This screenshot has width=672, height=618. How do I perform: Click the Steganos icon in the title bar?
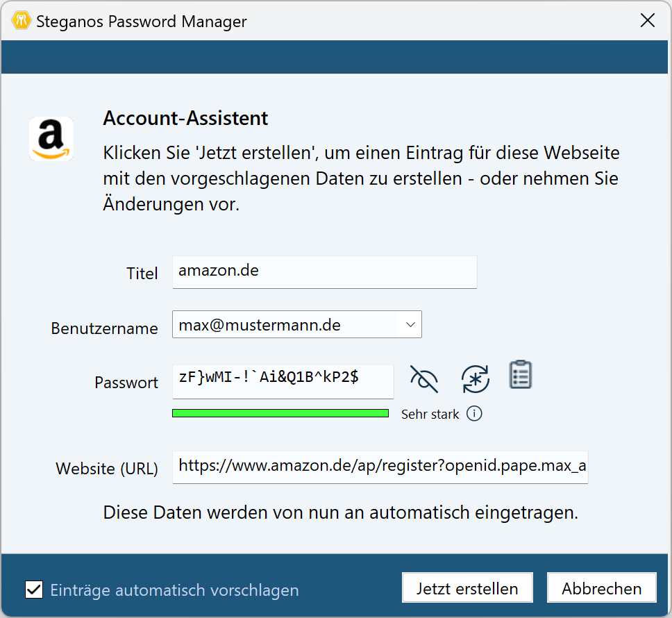(19, 21)
